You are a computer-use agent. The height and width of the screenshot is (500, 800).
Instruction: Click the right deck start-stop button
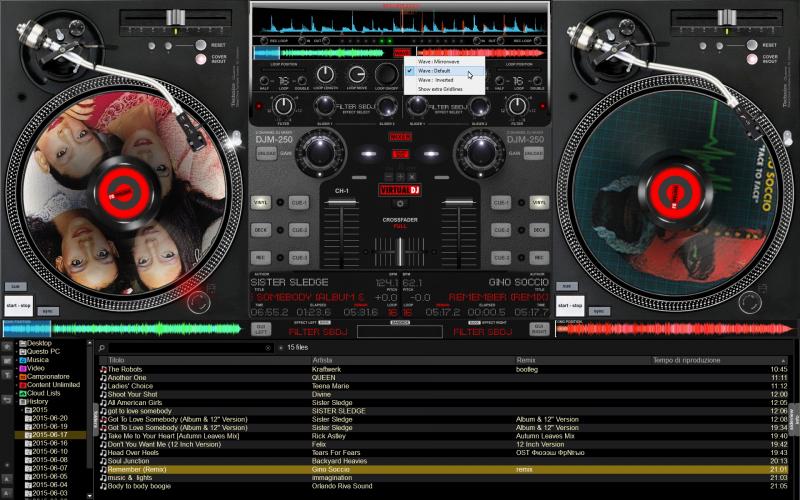point(570,306)
